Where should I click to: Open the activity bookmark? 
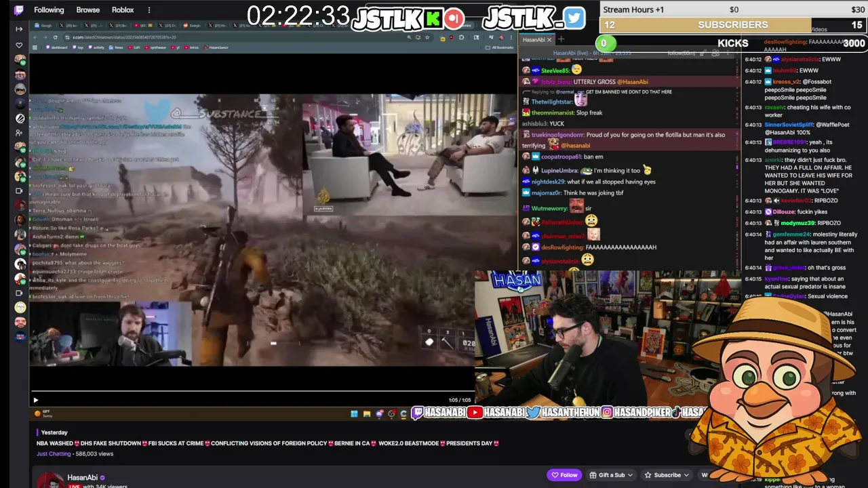coord(96,47)
